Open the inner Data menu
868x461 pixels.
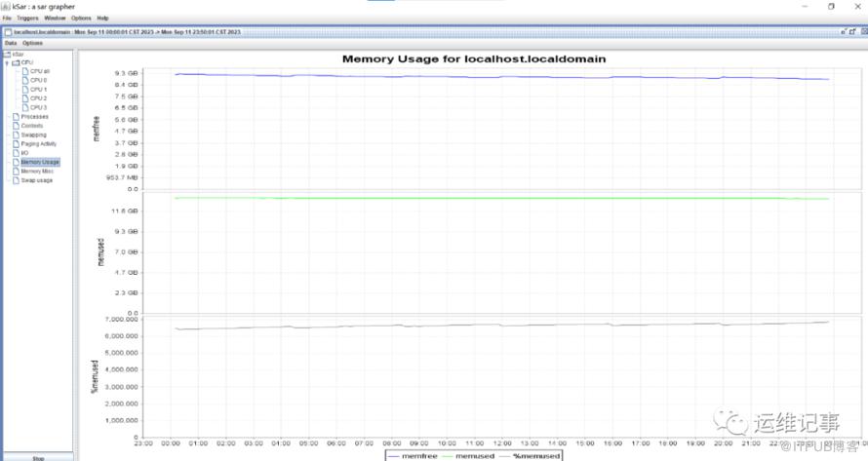(x=11, y=43)
